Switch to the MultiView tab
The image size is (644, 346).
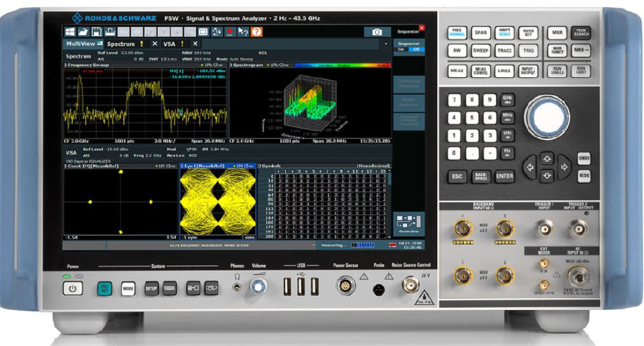pos(84,44)
